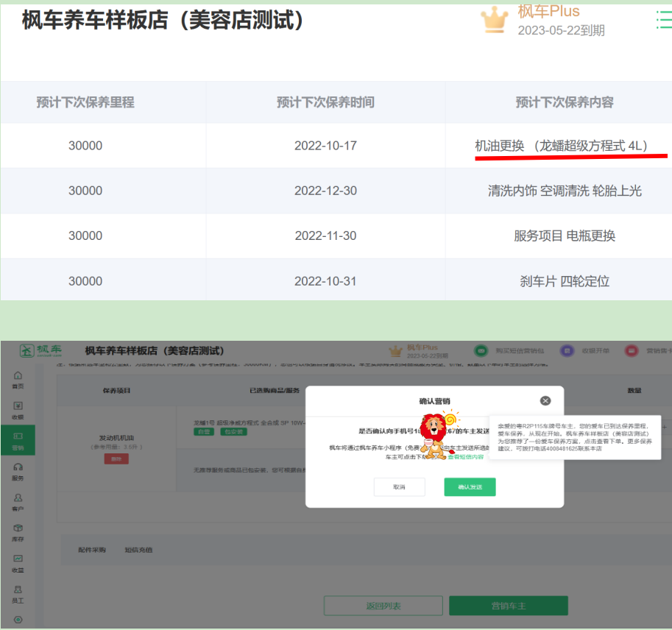Click the hexagon settings icon below 员工
The image size is (672, 630).
18,620
